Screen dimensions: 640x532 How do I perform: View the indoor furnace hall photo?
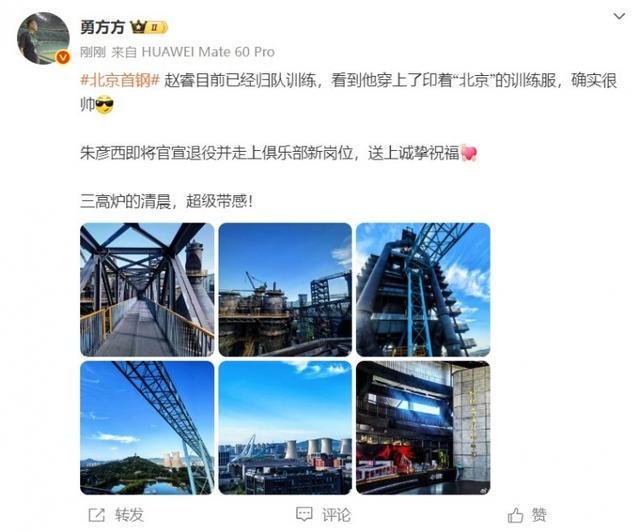click(423, 427)
